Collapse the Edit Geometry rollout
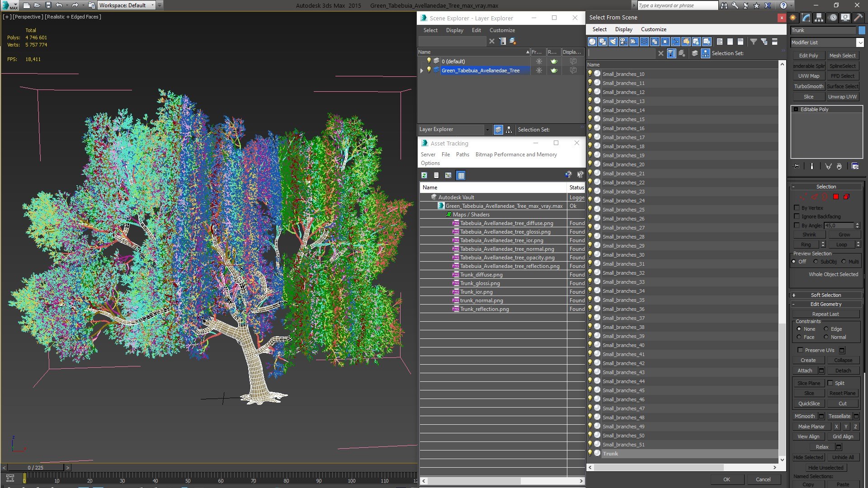The width and height of the screenshot is (868, 488). (826, 304)
